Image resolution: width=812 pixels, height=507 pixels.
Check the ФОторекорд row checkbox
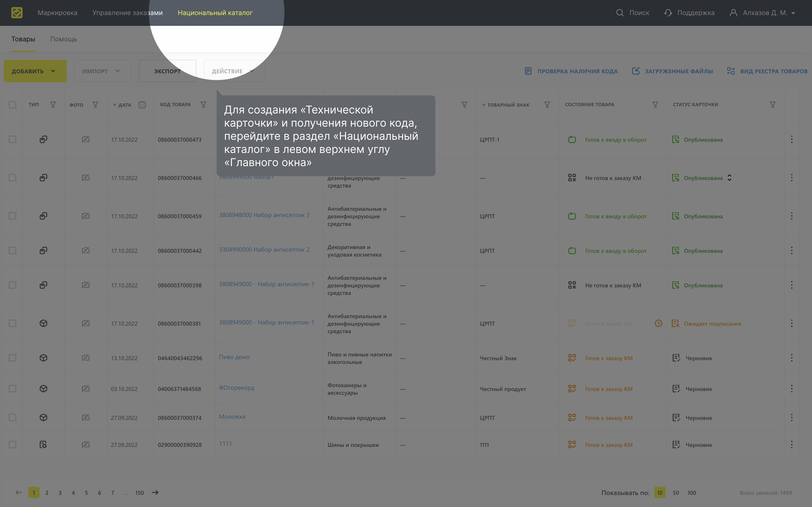[x=12, y=389]
